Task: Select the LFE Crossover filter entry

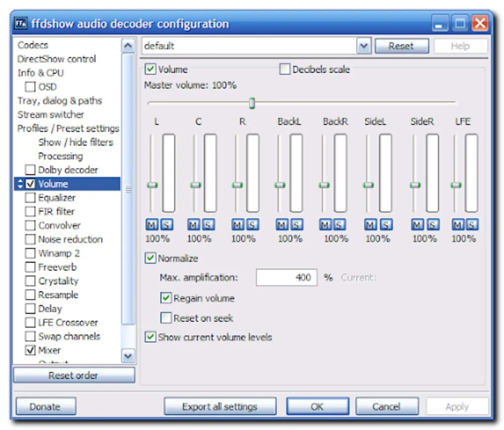Action: (x=68, y=322)
